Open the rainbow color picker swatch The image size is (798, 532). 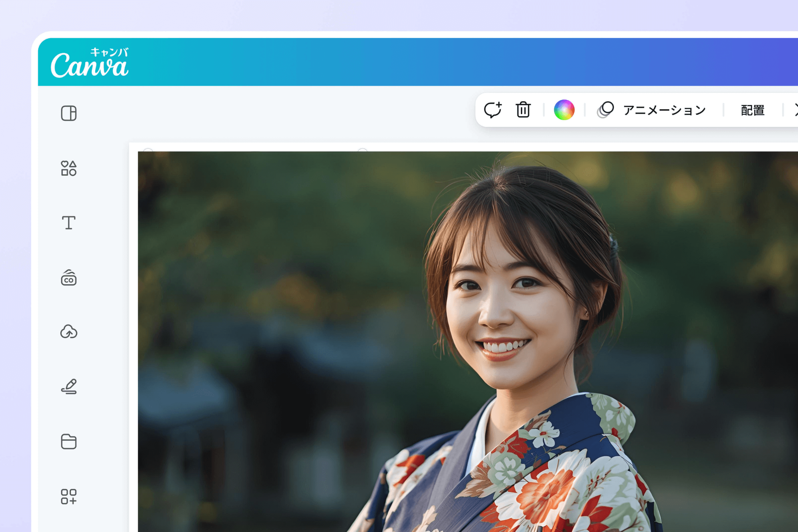(x=564, y=110)
